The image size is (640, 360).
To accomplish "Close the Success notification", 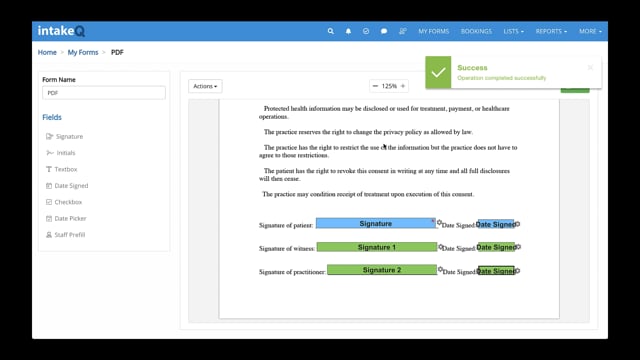I will 590,67.
